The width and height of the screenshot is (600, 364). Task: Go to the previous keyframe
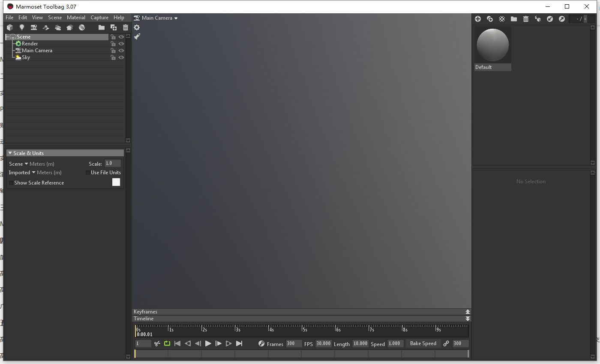(188, 343)
